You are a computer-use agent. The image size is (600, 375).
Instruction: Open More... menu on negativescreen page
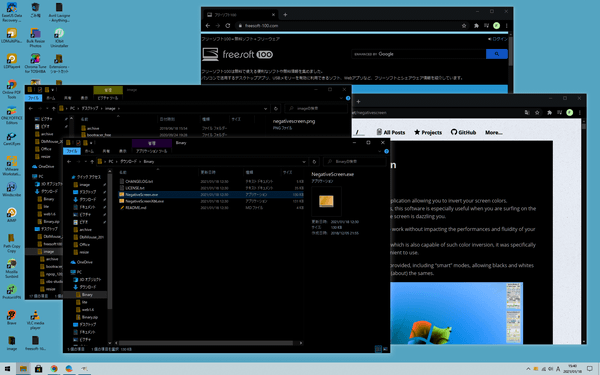coord(494,132)
